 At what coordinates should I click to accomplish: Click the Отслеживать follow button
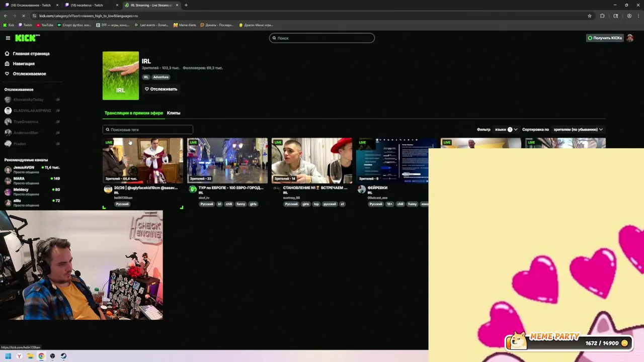(161, 89)
